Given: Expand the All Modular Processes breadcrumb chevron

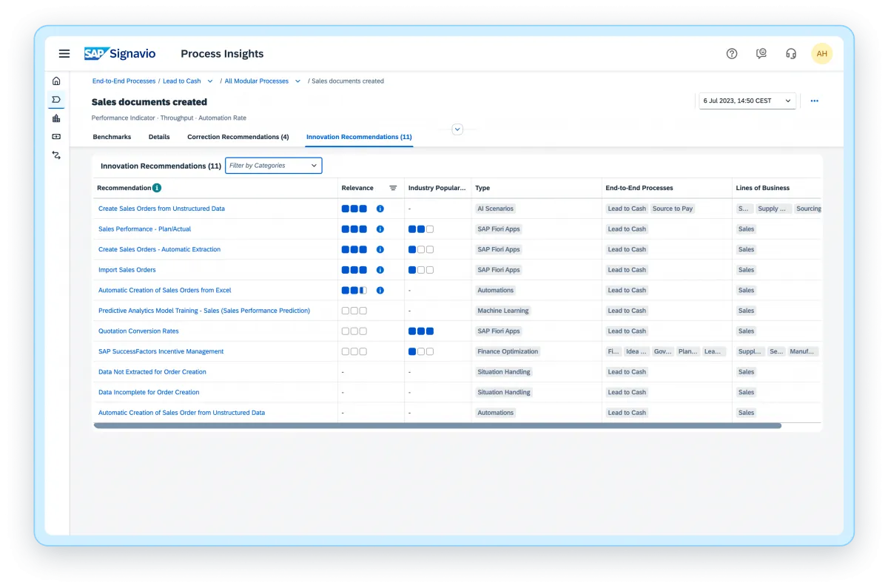Looking at the screenshot, I should click(298, 81).
